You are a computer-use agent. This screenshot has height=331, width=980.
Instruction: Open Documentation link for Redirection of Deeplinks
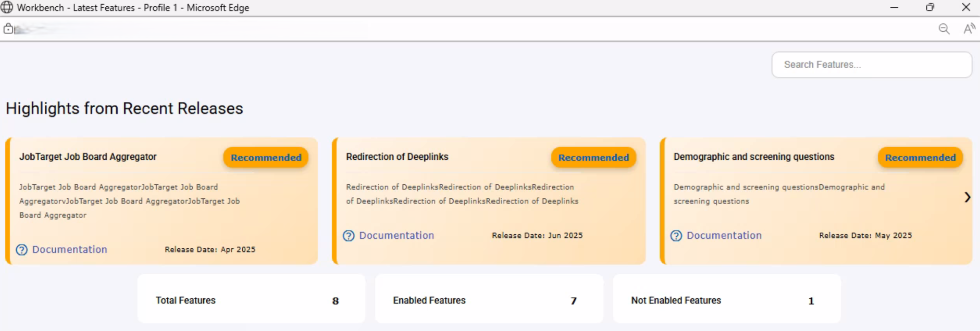point(396,236)
